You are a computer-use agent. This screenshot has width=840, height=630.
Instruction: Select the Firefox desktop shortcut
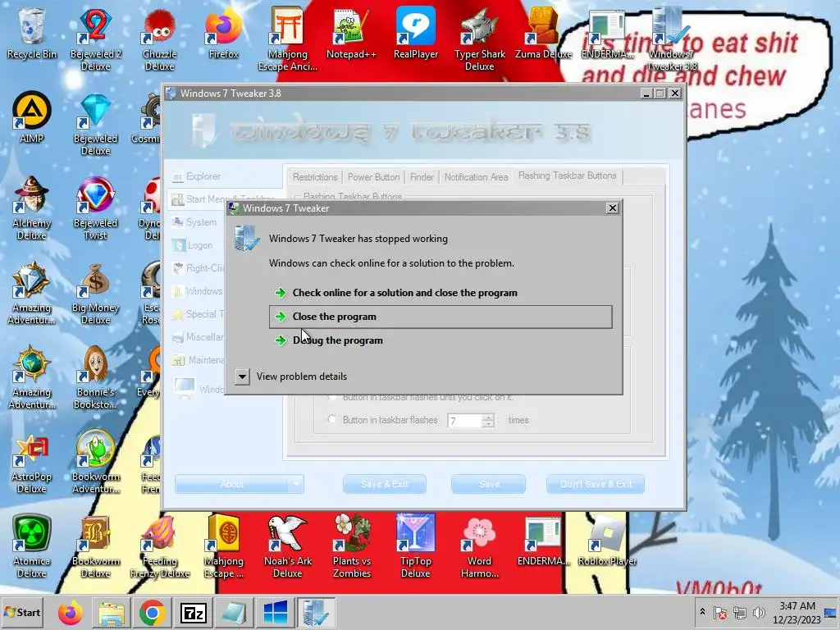pos(223,33)
